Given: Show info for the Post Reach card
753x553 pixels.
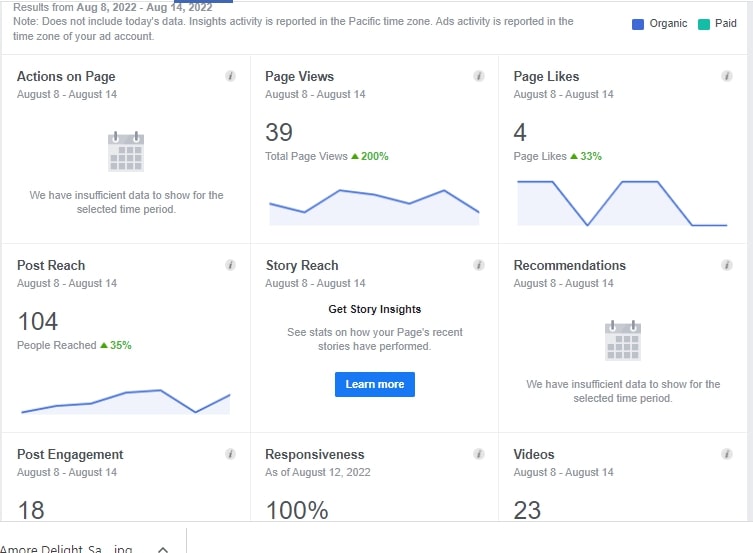Looking at the screenshot, I should (230, 265).
